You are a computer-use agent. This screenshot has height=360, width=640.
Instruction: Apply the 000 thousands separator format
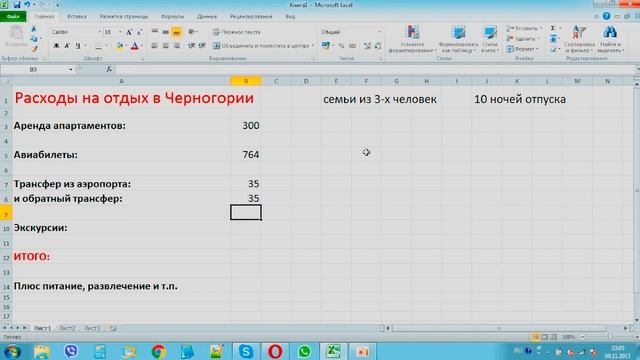click(x=353, y=46)
